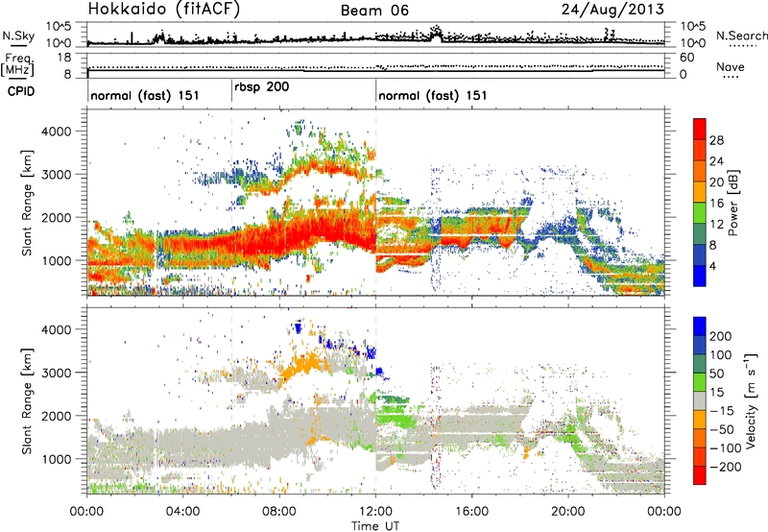Click the light green swatch of the power bar
768x532 pixels.
coord(700,212)
